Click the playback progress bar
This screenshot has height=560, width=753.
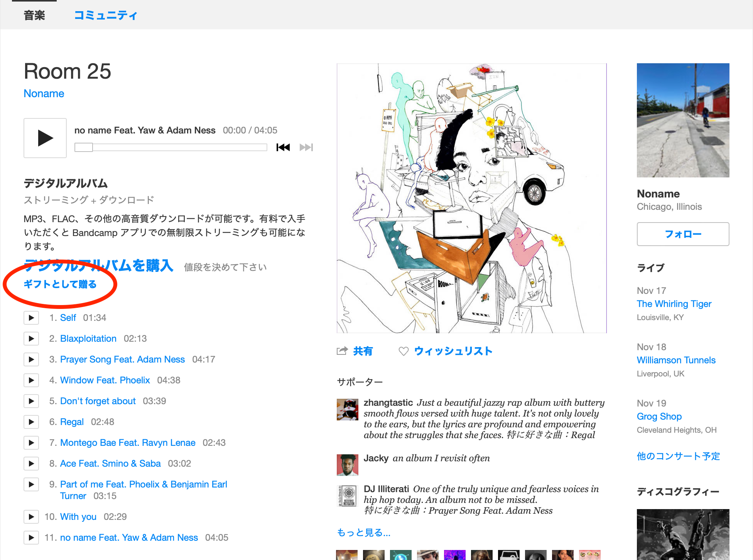tap(171, 147)
